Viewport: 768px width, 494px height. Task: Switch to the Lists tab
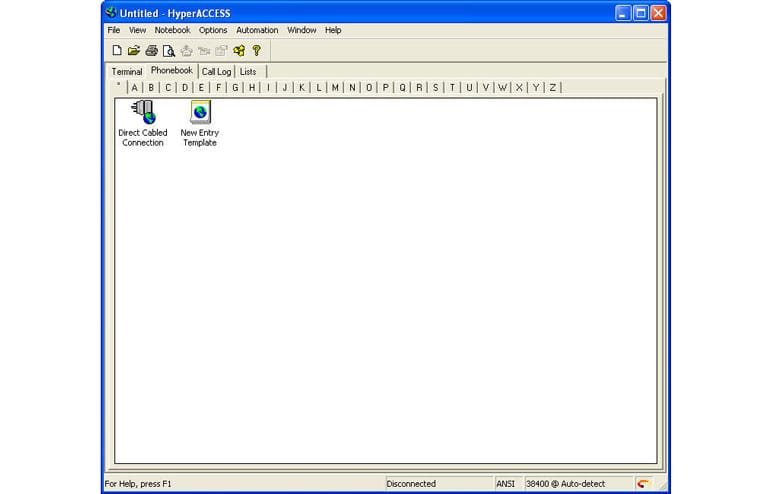(248, 72)
